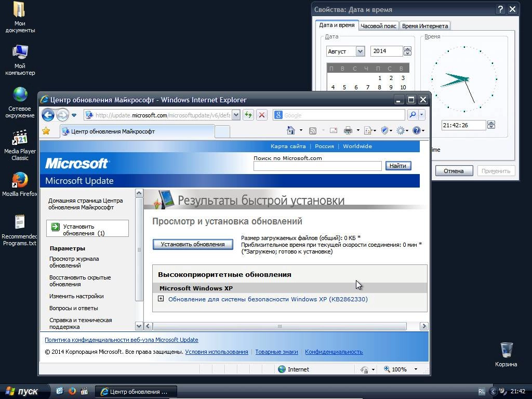Open Условия использования link
532x399 pixels.
[x=217, y=352]
